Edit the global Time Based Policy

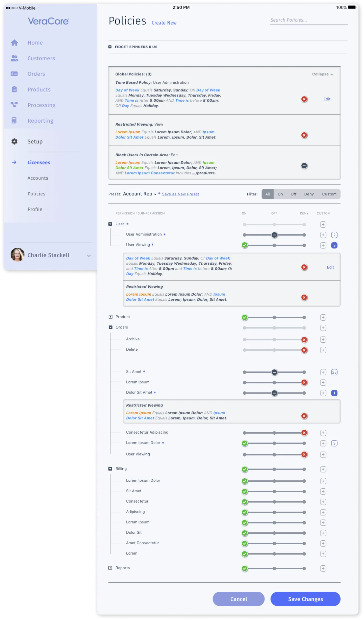[x=327, y=99]
